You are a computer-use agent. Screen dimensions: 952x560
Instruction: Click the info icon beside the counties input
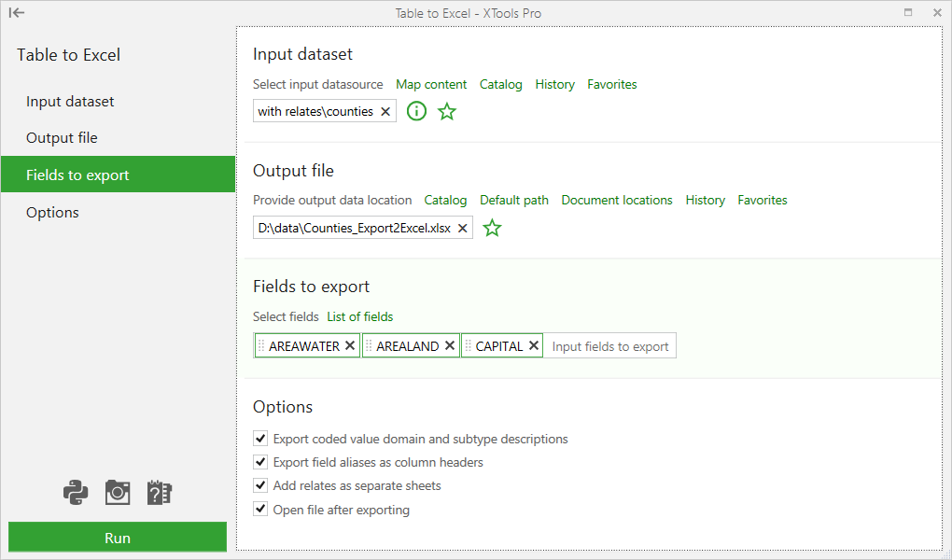click(x=416, y=110)
